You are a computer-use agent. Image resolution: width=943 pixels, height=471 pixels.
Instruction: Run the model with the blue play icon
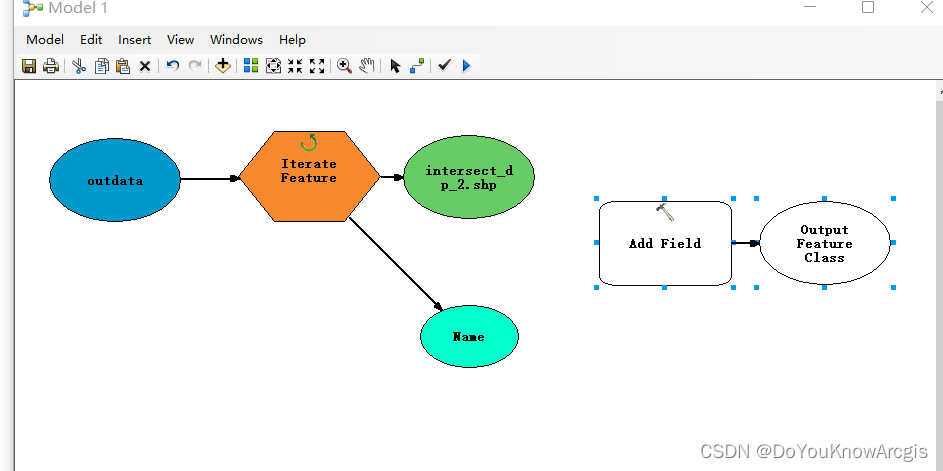click(467, 66)
